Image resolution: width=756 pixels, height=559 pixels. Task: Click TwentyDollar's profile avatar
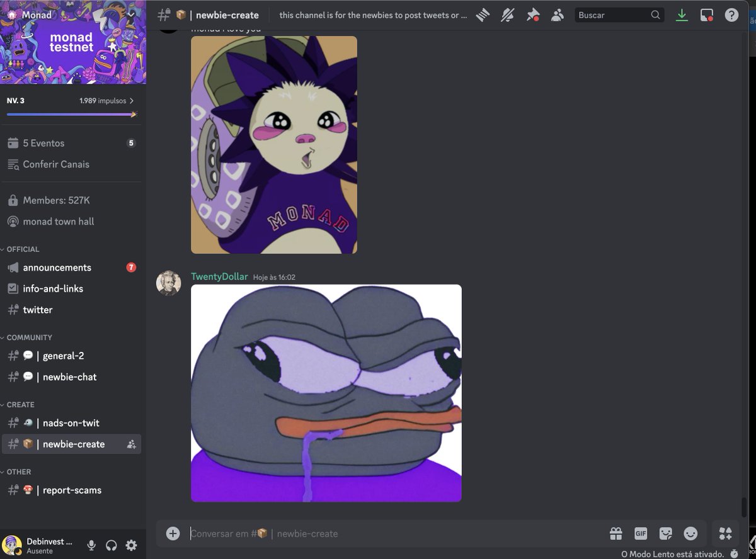click(169, 283)
